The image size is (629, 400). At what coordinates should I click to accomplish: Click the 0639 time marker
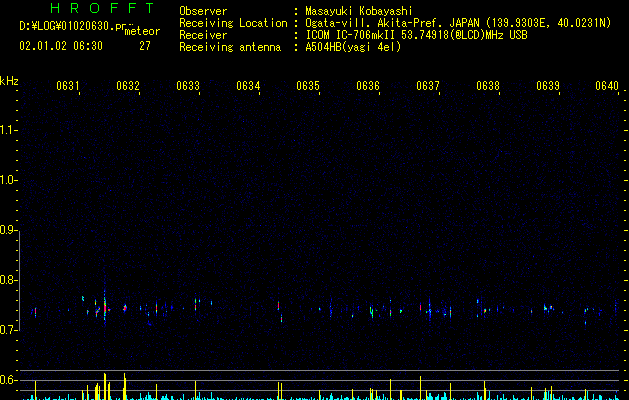548,86
